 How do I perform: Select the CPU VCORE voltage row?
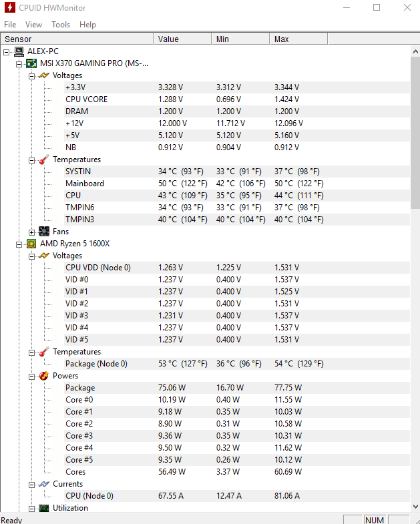pyautogui.click(x=86, y=99)
